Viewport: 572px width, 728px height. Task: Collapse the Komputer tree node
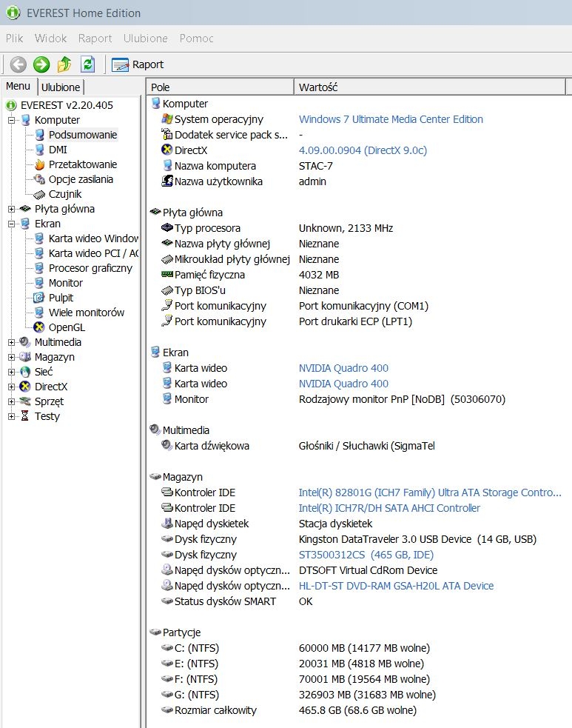pyautogui.click(x=12, y=120)
